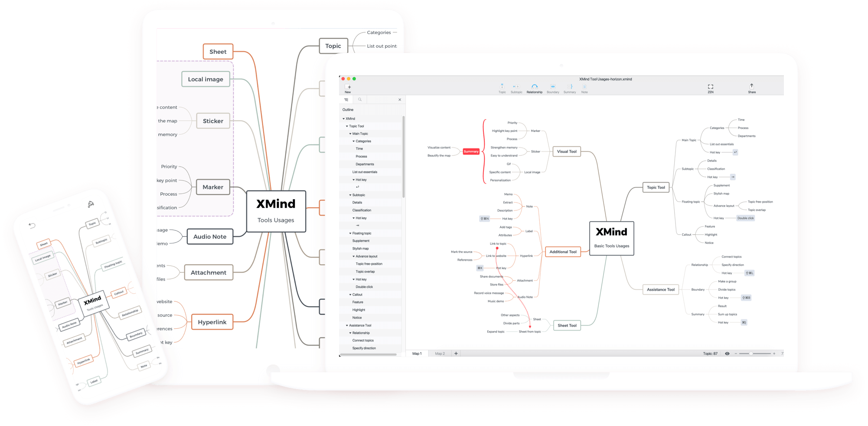This screenshot has width=868, height=426.
Task: Tap the undo arrow on phone
Action: [32, 225]
